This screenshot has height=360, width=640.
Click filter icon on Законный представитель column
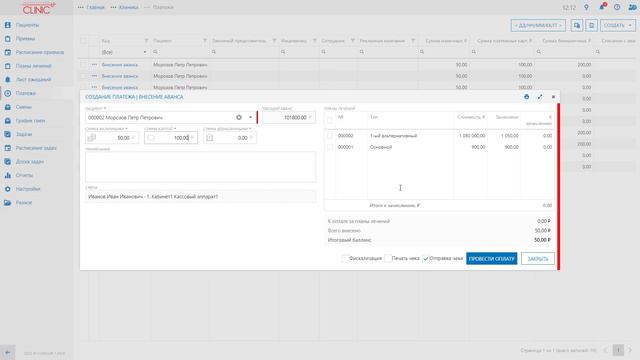pyautogui.click(x=274, y=41)
